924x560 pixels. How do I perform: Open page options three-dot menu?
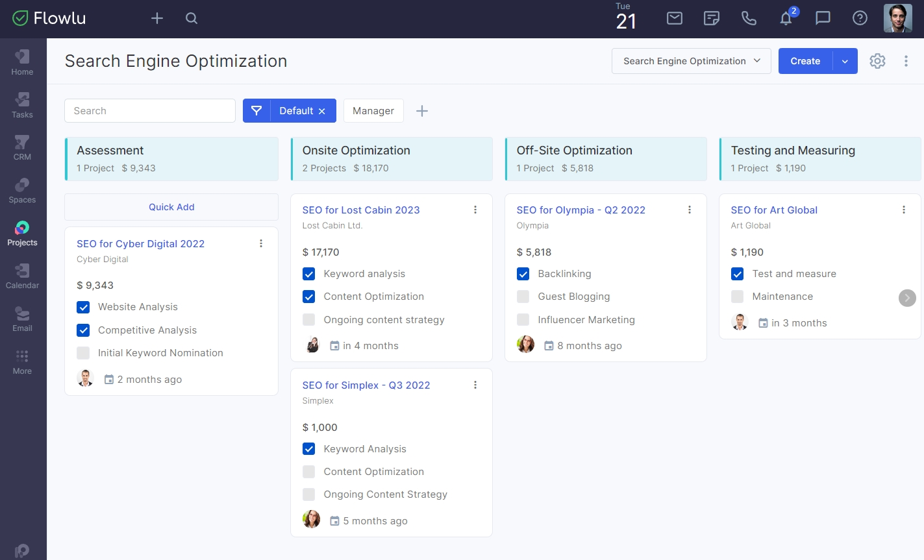pyautogui.click(x=906, y=61)
